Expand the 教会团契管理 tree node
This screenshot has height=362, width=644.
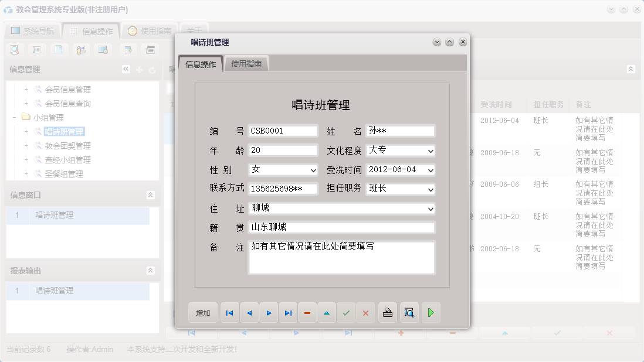[x=25, y=146]
